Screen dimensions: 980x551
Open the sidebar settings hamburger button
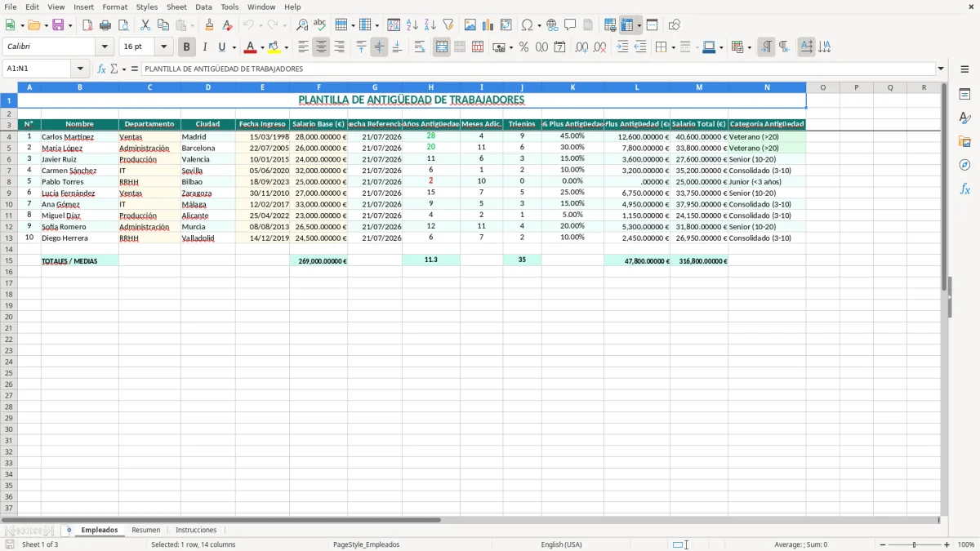point(964,71)
